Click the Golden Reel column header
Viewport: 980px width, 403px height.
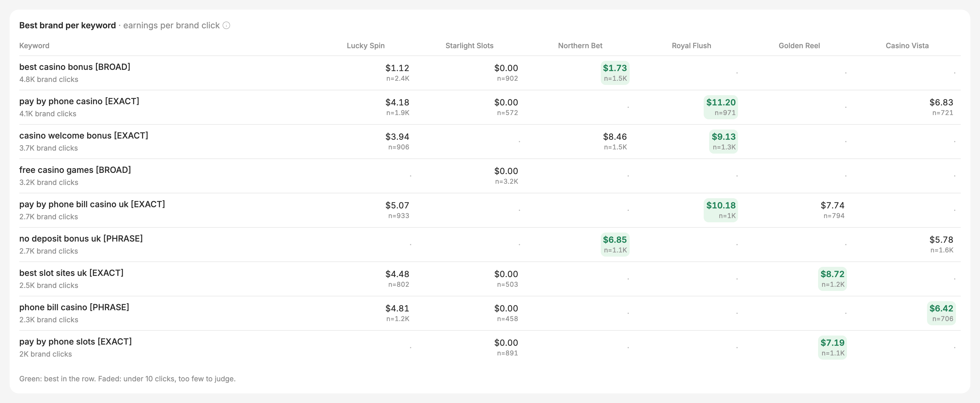point(799,46)
